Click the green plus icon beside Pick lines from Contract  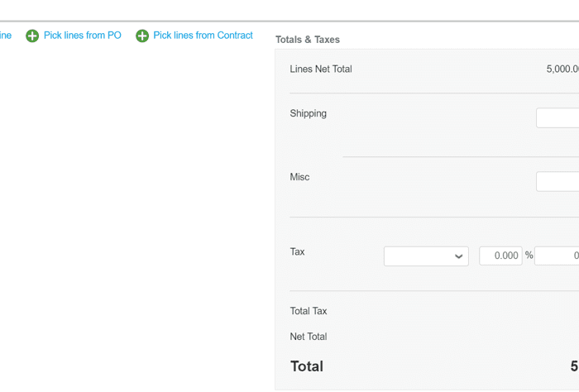pos(142,36)
